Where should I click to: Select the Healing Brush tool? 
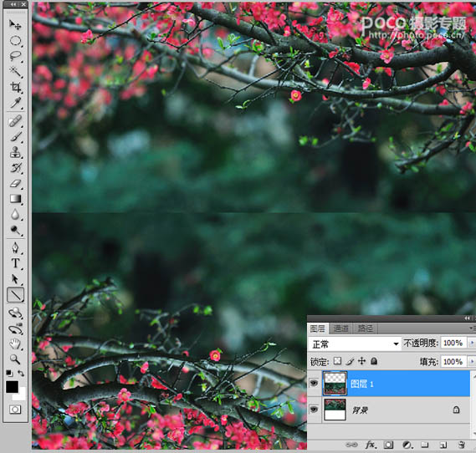coord(15,121)
